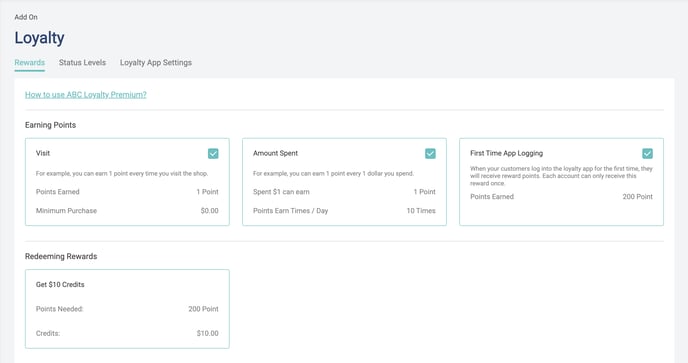Click the '10 Times' value

[x=421, y=211]
